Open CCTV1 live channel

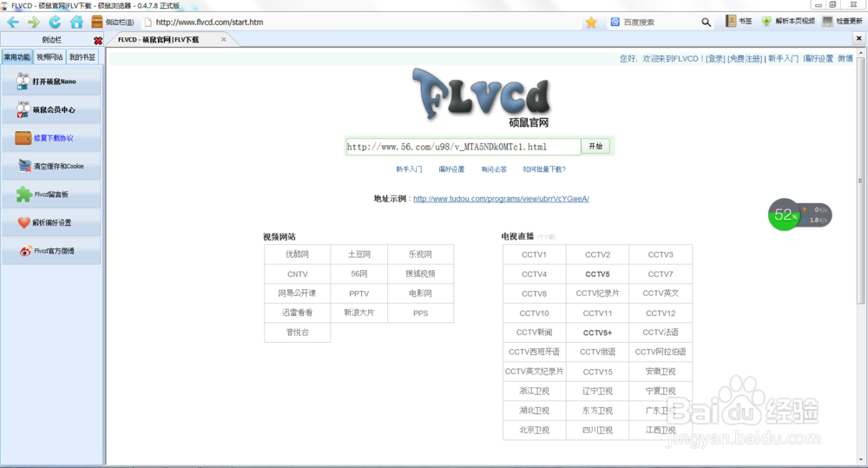(534, 254)
